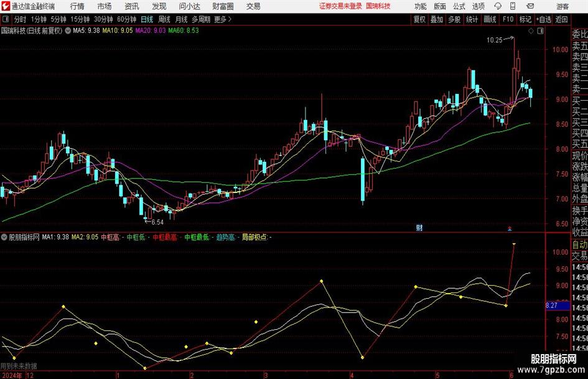Select the 月线 monthly period tab

click(181, 19)
